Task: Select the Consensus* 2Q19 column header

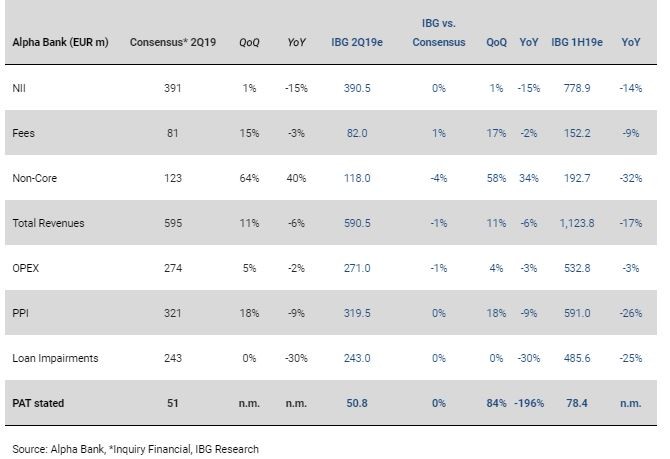Action: (172, 43)
